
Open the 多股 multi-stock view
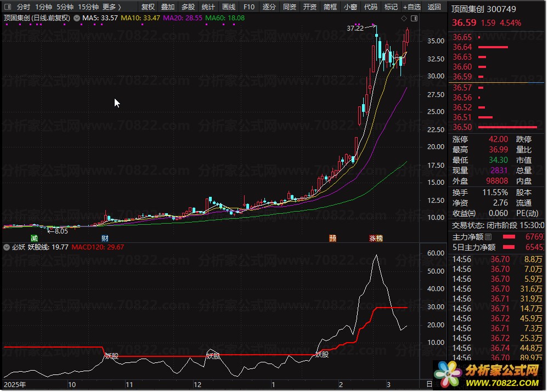(x=188, y=7)
